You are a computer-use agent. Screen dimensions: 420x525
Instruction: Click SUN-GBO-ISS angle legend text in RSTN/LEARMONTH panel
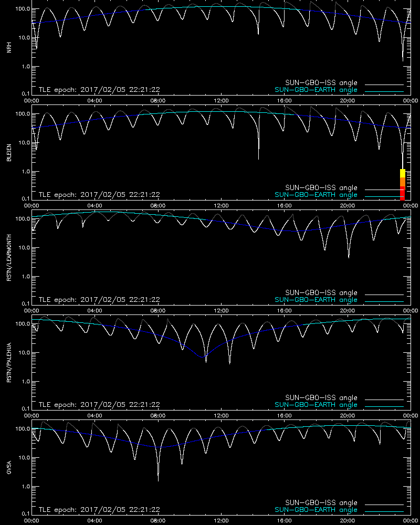pyautogui.click(x=321, y=292)
